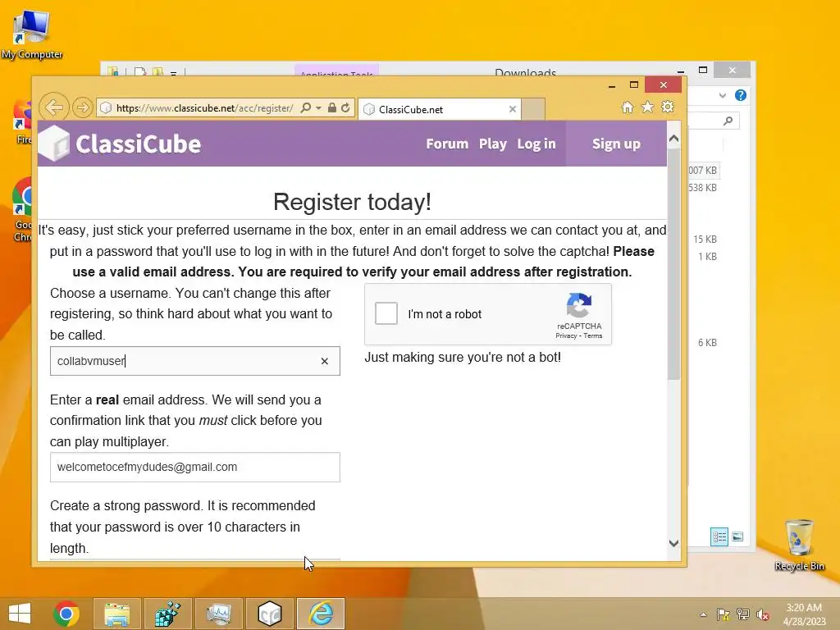
Task: Click into the username field
Action: point(195,361)
